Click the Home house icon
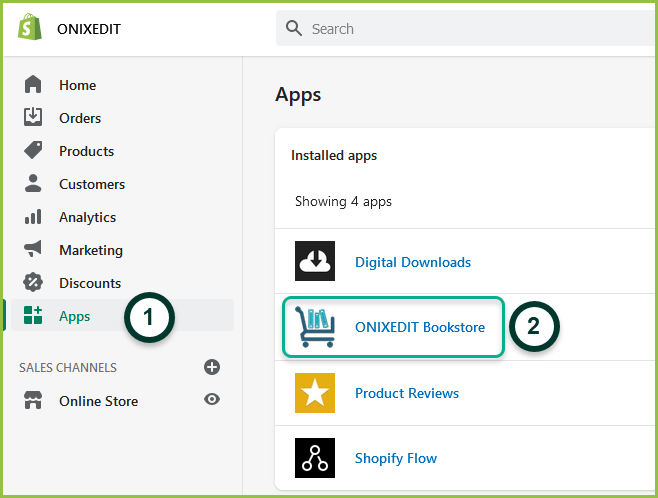 click(x=33, y=84)
